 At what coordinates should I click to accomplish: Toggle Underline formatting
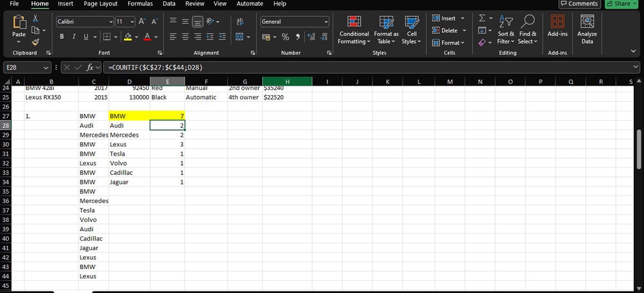tap(86, 36)
